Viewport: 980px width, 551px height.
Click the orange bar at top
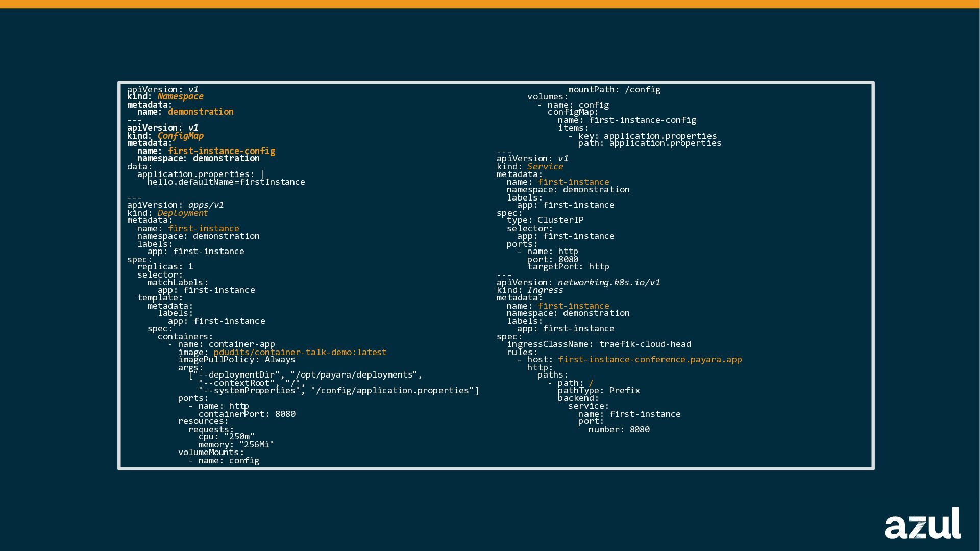pyautogui.click(x=490, y=4)
